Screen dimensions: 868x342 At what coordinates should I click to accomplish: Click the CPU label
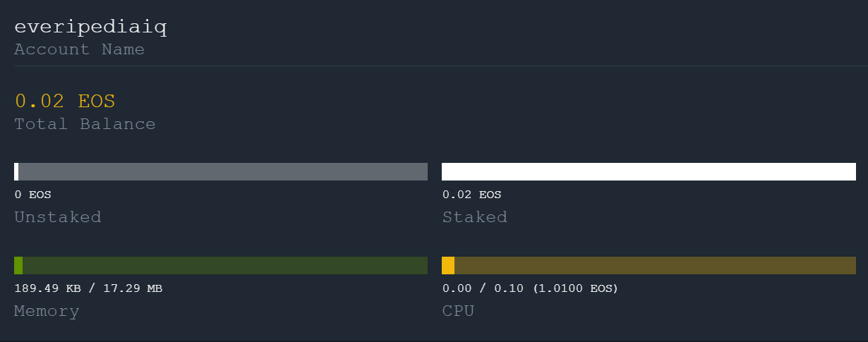[x=458, y=311]
